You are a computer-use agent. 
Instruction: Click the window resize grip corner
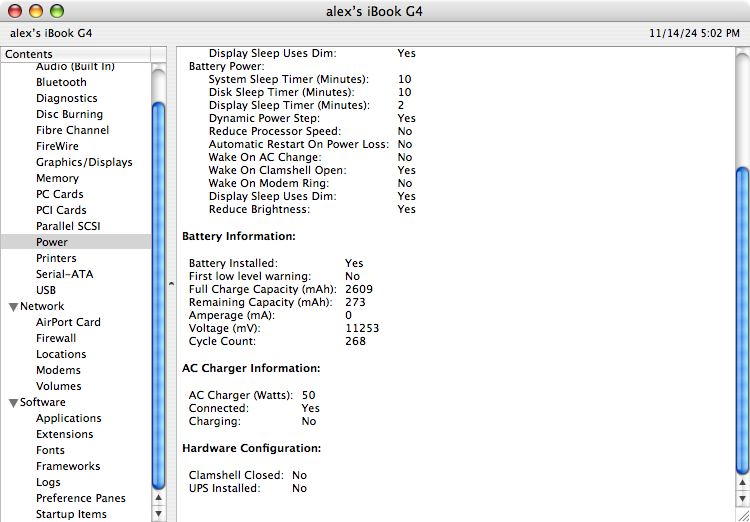pyautogui.click(x=742, y=515)
